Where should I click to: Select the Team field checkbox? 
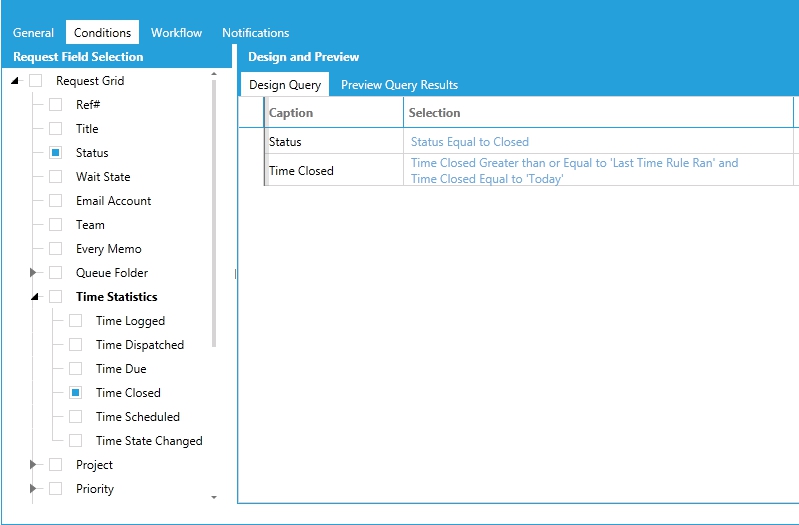tap(56, 224)
